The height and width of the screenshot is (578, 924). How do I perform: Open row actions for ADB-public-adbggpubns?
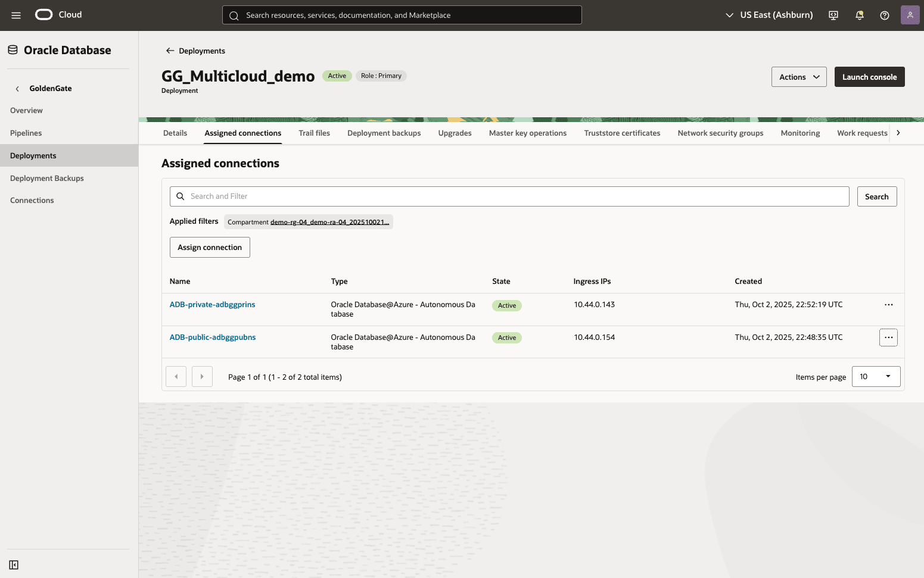click(888, 337)
